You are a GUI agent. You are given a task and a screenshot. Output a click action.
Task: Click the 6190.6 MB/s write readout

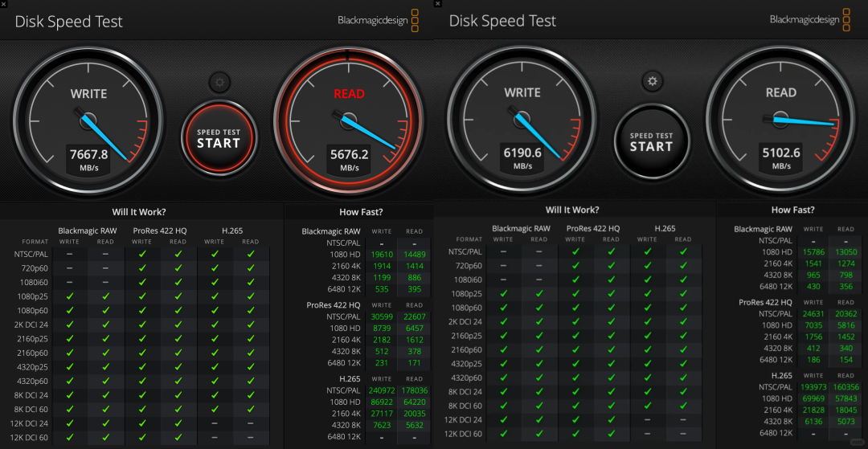tap(522, 157)
